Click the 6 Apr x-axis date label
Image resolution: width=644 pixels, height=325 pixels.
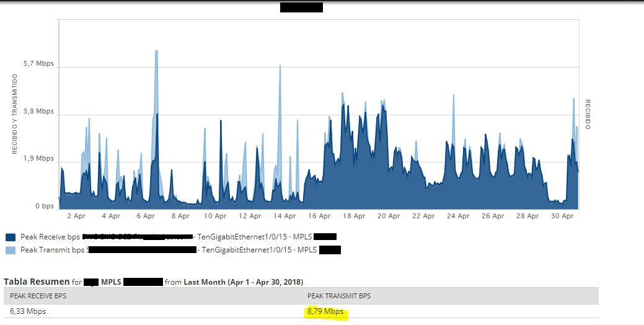click(146, 216)
